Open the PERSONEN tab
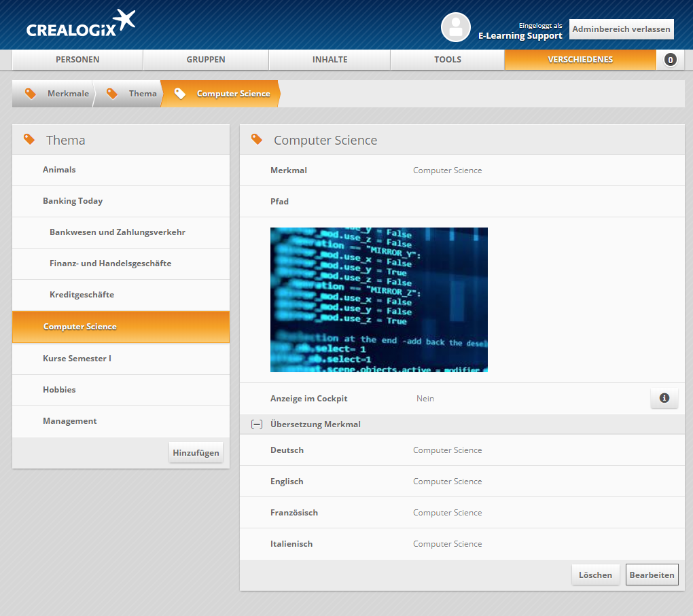Viewport: 693px width, 616px height. pyautogui.click(x=77, y=60)
